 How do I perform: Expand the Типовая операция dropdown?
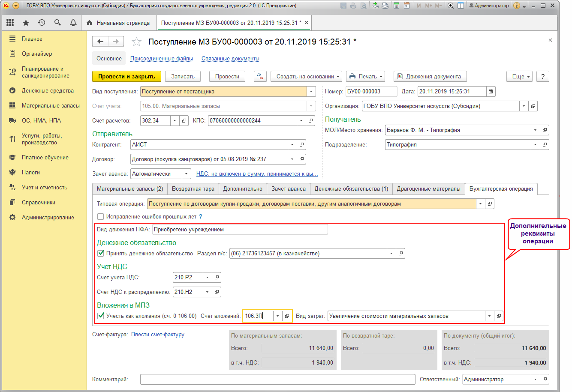pos(481,203)
